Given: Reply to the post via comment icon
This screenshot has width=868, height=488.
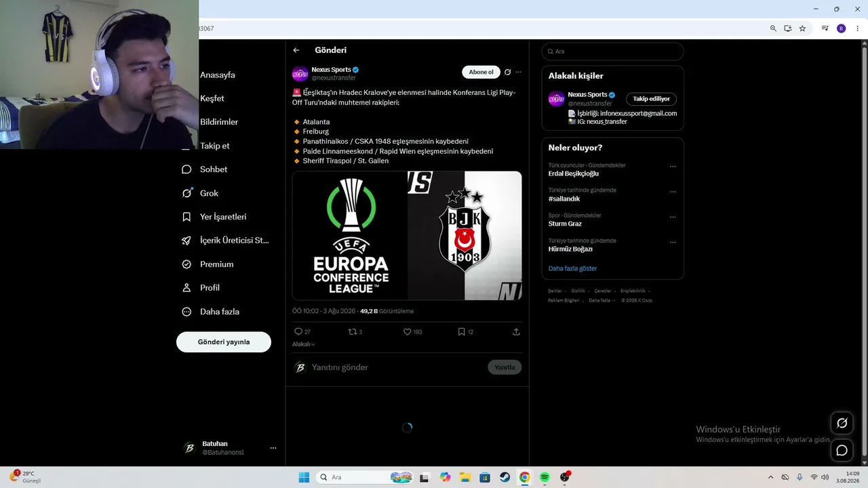Looking at the screenshot, I should (x=298, y=331).
